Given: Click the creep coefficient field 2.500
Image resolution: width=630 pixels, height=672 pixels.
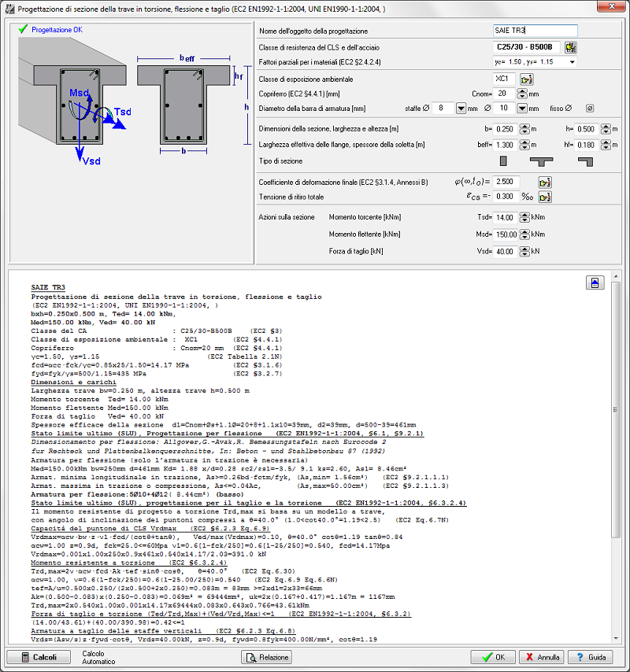Looking at the screenshot, I should point(506,182).
